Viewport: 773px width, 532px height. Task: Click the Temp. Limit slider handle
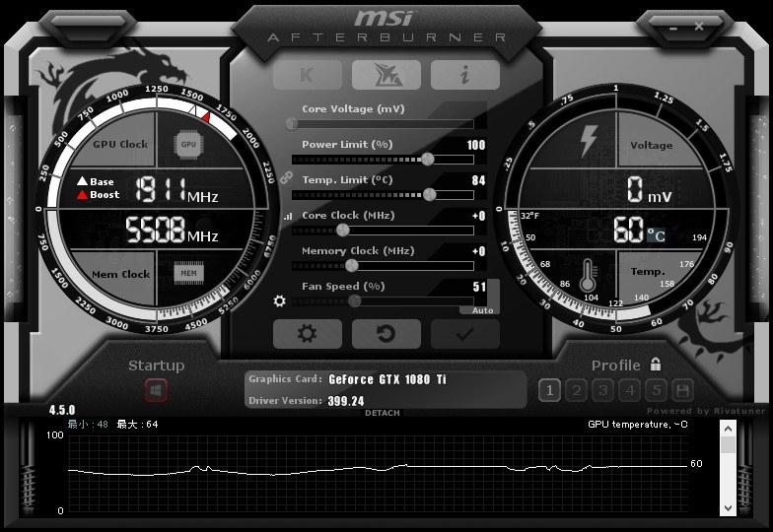tap(430, 195)
